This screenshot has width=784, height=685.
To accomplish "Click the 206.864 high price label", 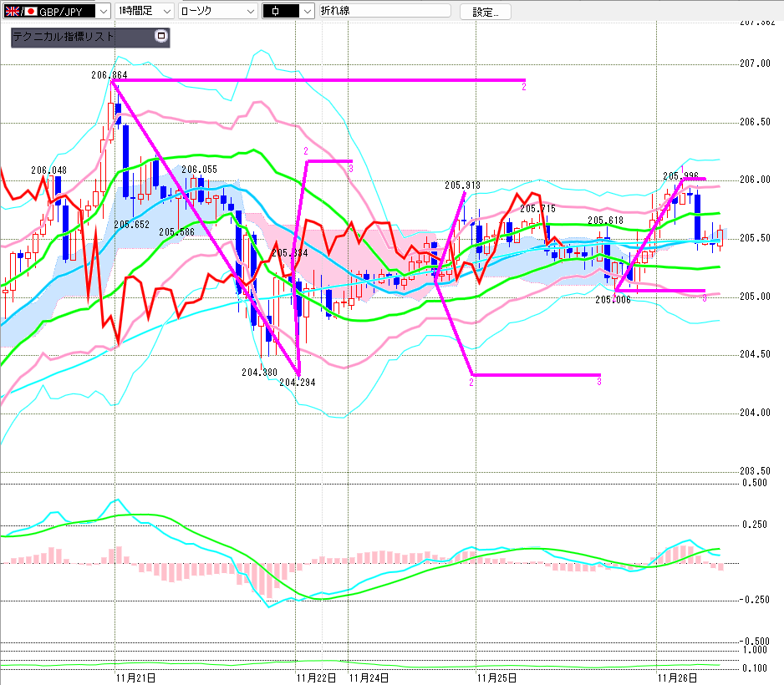I will tap(109, 74).
